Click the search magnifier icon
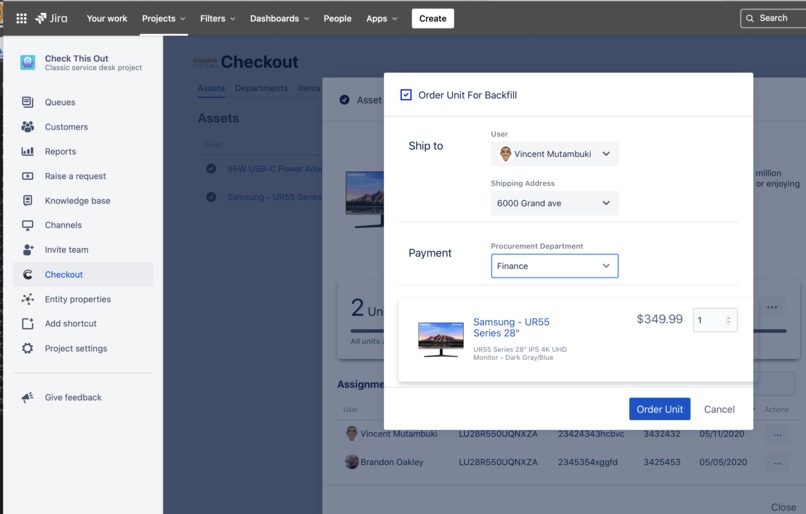The height and width of the screenshot is (514, 806). coord(750,19)
